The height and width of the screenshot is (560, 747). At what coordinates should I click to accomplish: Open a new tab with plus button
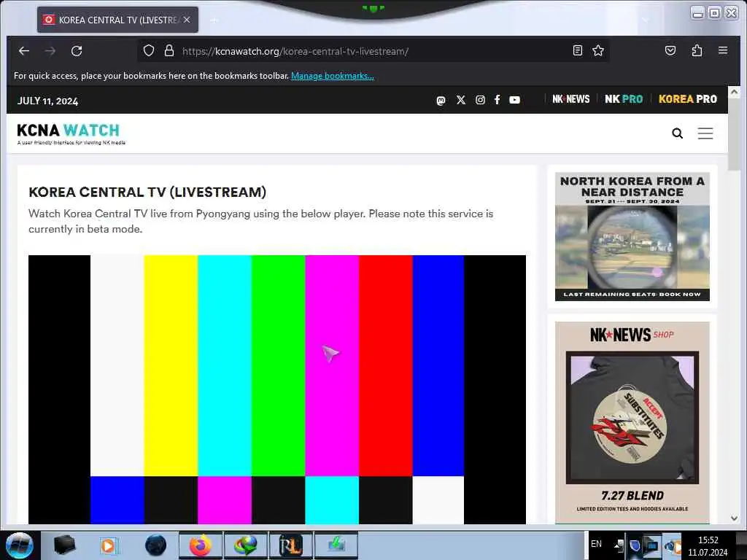(x=214, y=20)
